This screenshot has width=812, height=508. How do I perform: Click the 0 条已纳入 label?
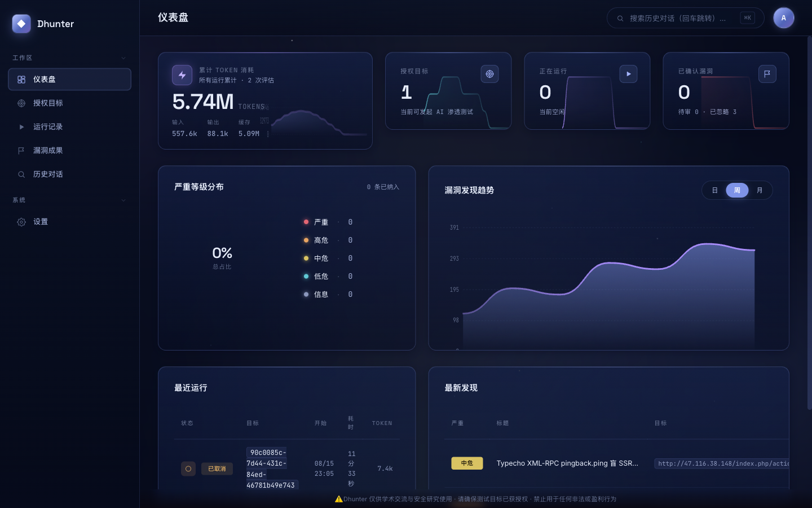click(x=383, y=187)
